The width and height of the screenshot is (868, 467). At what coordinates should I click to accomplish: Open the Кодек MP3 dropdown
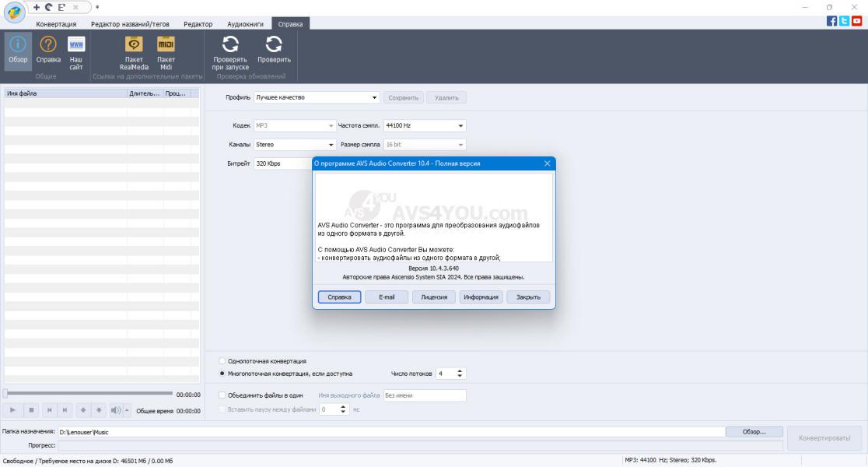point(295,126)
